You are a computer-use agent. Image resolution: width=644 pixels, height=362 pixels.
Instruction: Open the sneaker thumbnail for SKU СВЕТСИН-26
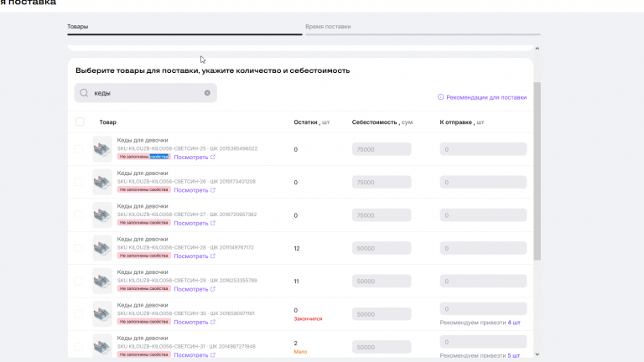(102, 182)
